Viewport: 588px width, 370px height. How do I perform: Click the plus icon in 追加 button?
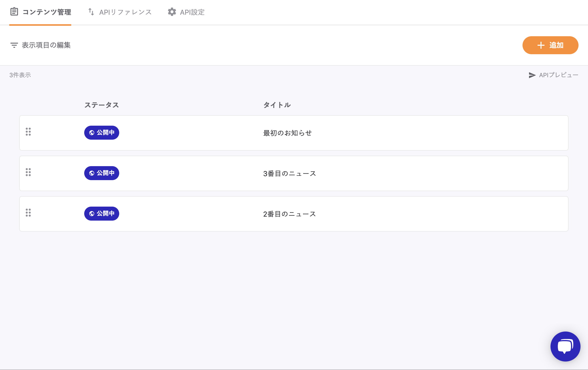point(541,45)
